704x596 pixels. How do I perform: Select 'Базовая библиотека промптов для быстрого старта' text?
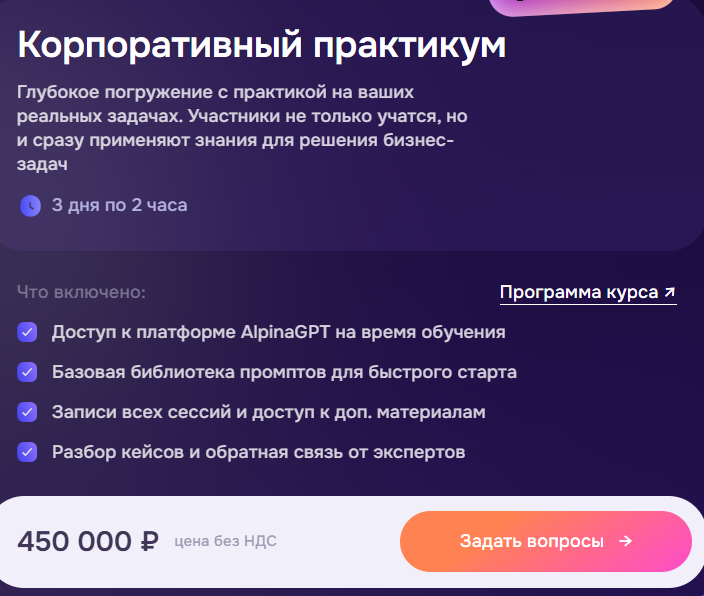click(x=284, y=372)
